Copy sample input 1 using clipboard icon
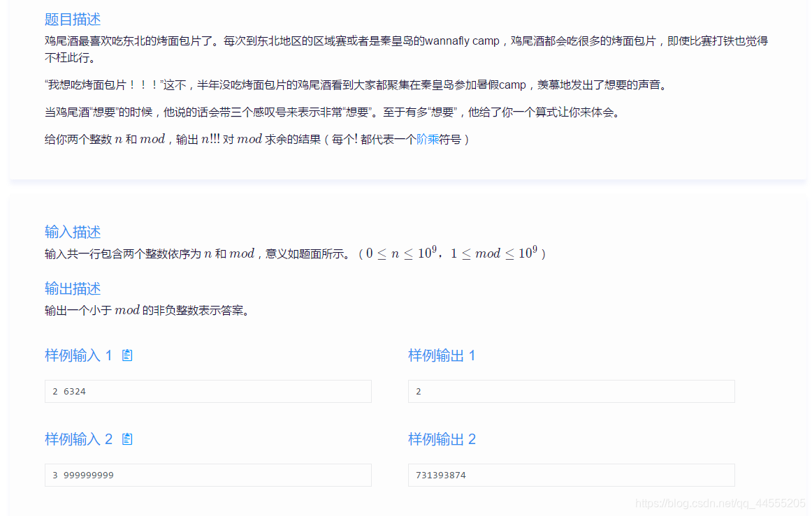The height and width of the screenshot is (516, 812). [126, 355]
